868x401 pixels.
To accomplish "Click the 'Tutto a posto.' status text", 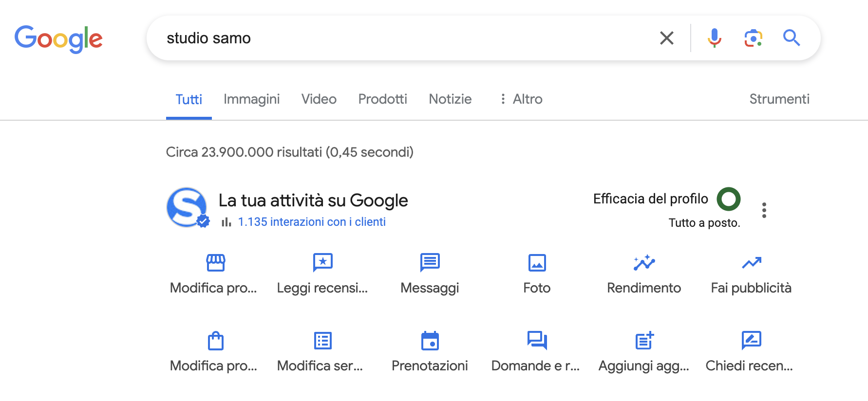I will (704, 223).
